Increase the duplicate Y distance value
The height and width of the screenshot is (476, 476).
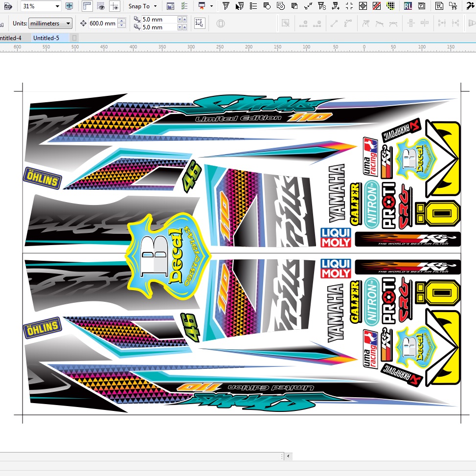(x=184, y=27)
